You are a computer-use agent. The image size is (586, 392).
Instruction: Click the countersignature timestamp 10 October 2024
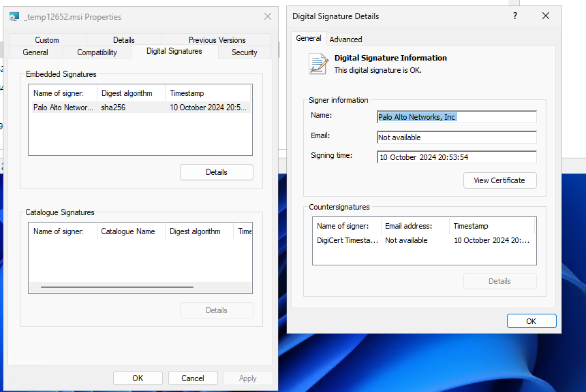tap(492, 240)
